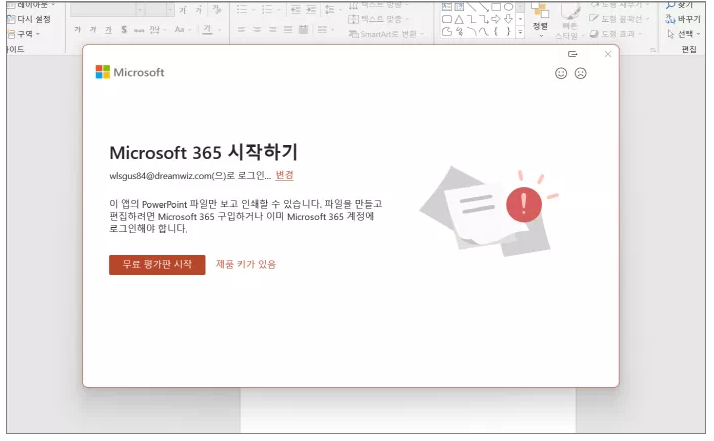
Task: Select justify text alignment
Action: click(288, 30)
